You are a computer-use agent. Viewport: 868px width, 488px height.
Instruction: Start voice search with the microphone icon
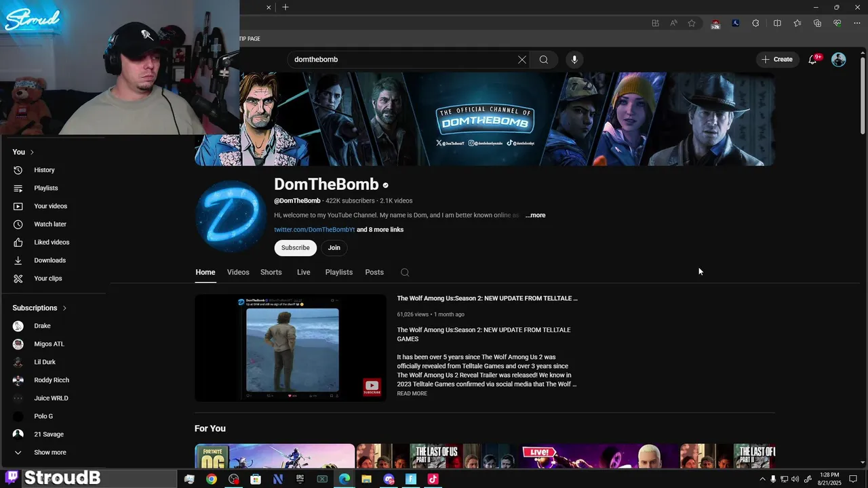pyautogui.click(x=574, y=60)
